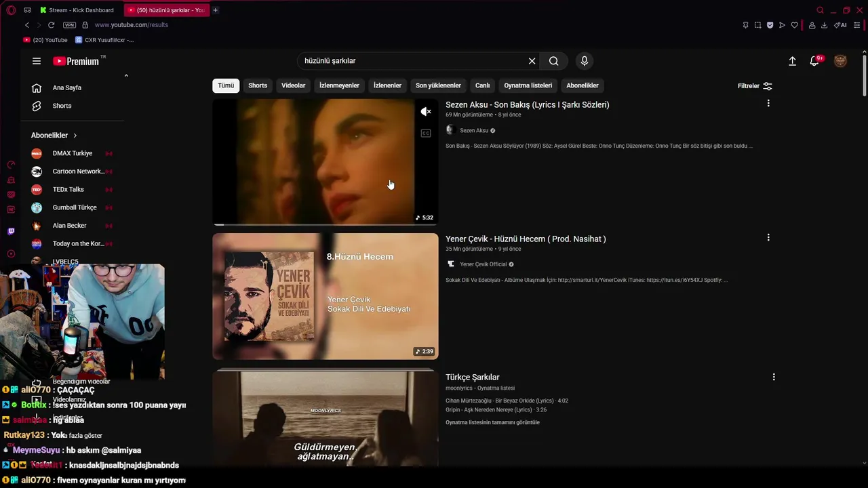Open the player icon in the Opera sidebar
The width and height of the screenshot is (868, 488).
[11, 254]
